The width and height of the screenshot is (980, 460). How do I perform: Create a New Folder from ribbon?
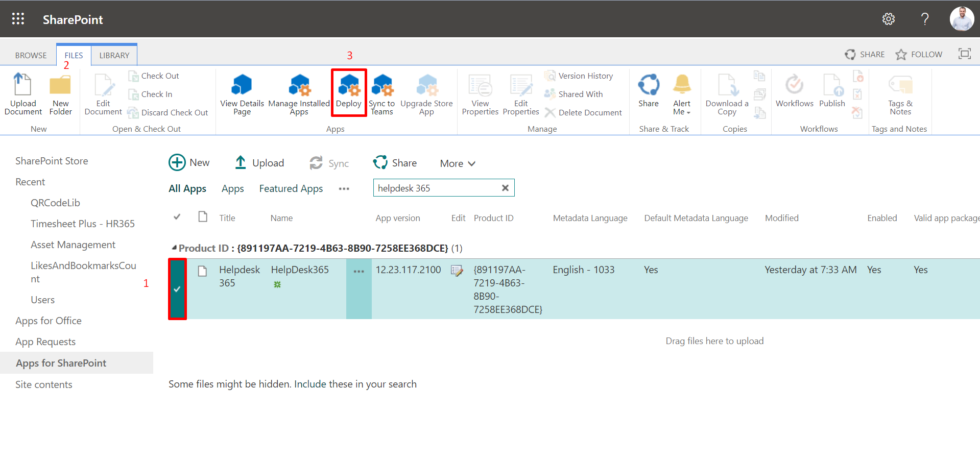click(60, 95)
